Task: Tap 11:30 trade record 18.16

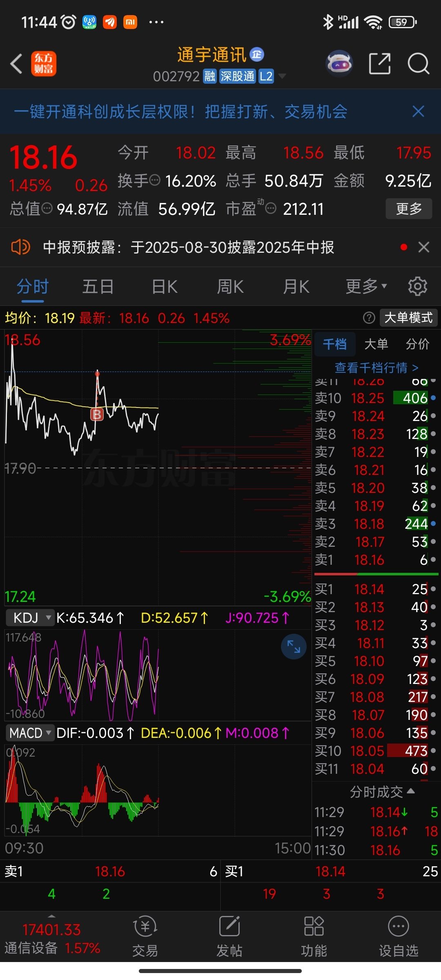Action: 376,850
